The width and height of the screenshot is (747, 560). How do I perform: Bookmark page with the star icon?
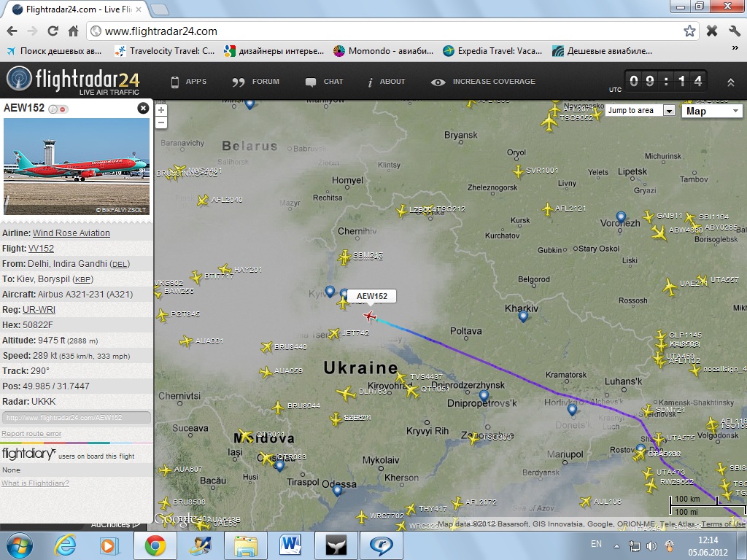tap(689, 31)
